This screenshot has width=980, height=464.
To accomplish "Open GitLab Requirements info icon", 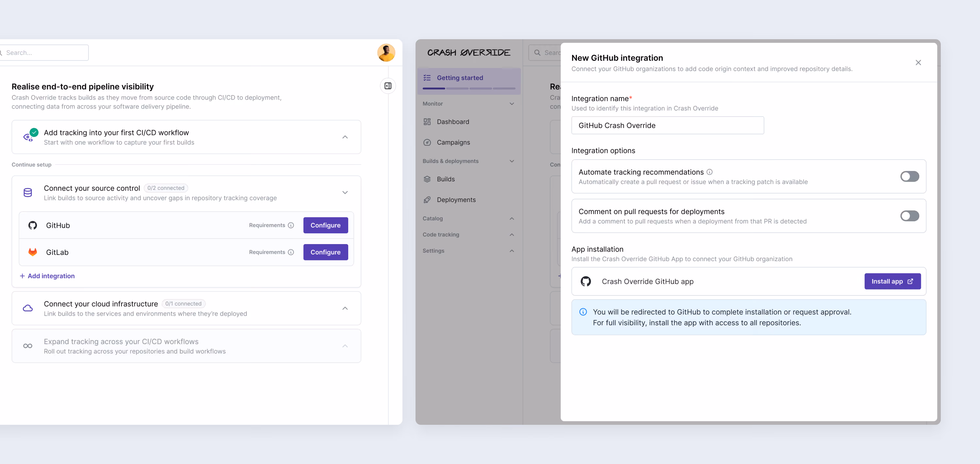I will (291, 252).
